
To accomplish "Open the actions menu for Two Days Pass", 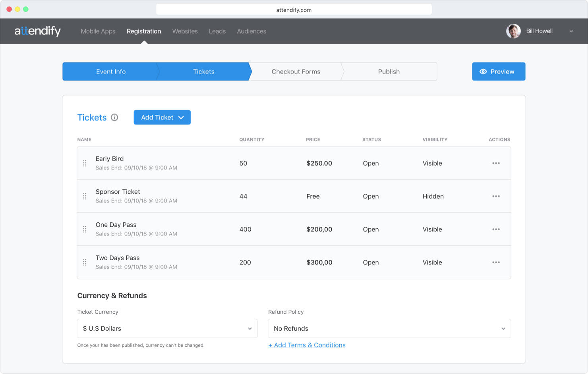I will click(496, 262).
